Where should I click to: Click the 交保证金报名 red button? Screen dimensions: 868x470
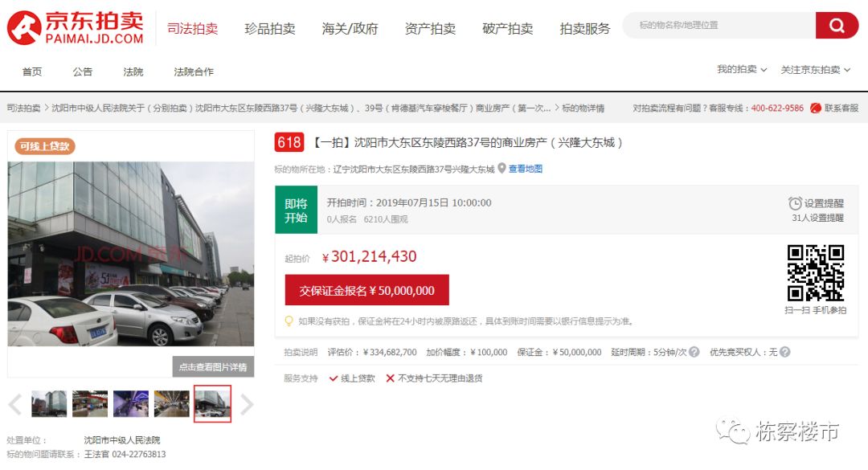click(366, 289)
